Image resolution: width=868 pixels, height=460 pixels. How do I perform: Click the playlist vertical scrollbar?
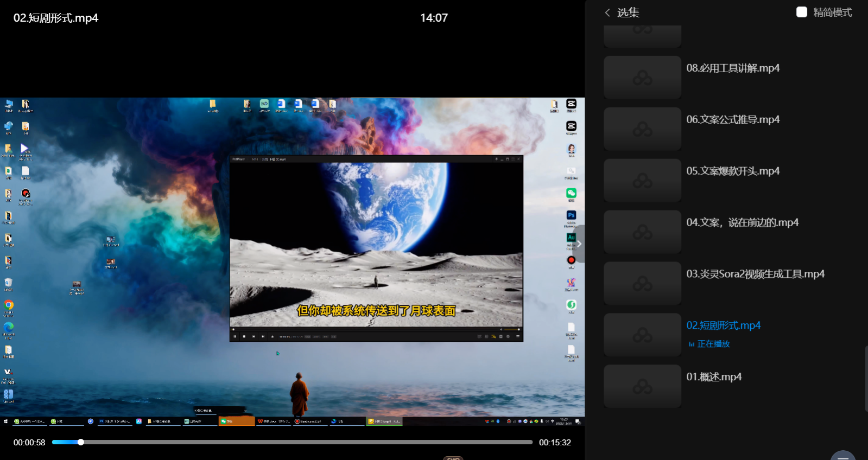(866, 379)
